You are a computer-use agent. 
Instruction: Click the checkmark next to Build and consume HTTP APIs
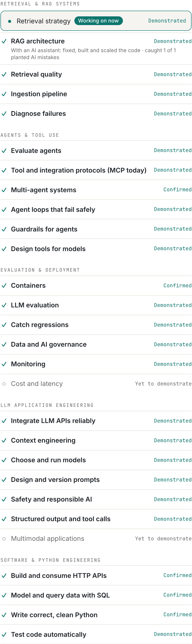(x=4, y=576)
